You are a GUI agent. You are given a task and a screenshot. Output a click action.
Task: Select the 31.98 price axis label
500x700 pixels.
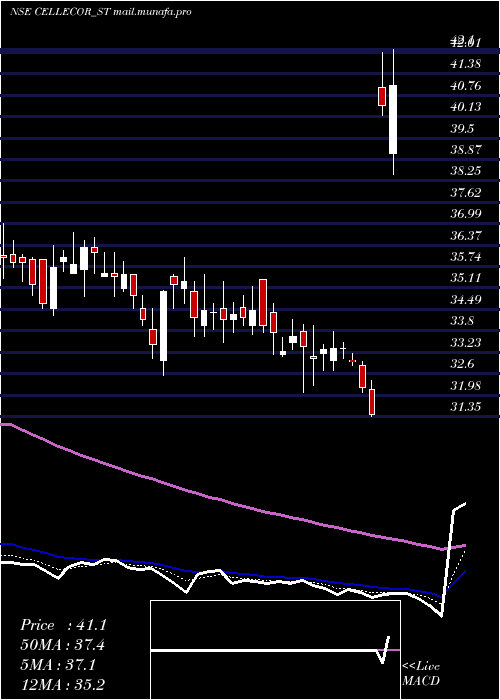point(466,385)
